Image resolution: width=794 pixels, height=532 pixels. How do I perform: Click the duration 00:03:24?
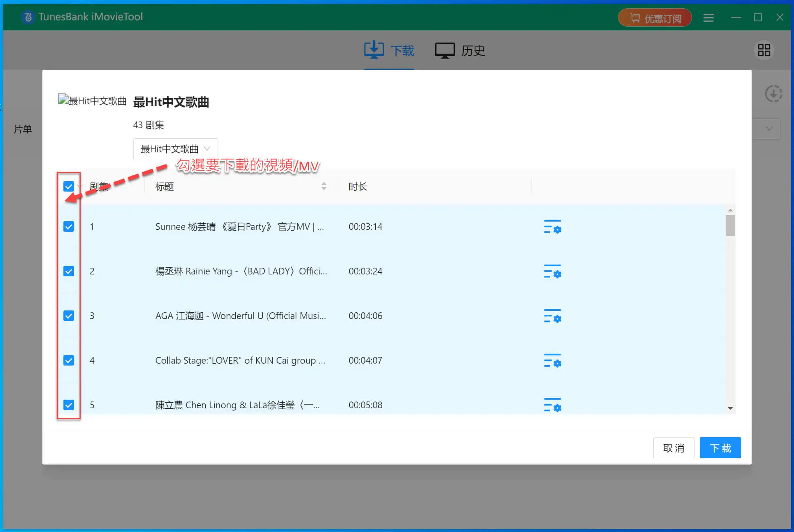click(x=365, y=271)
